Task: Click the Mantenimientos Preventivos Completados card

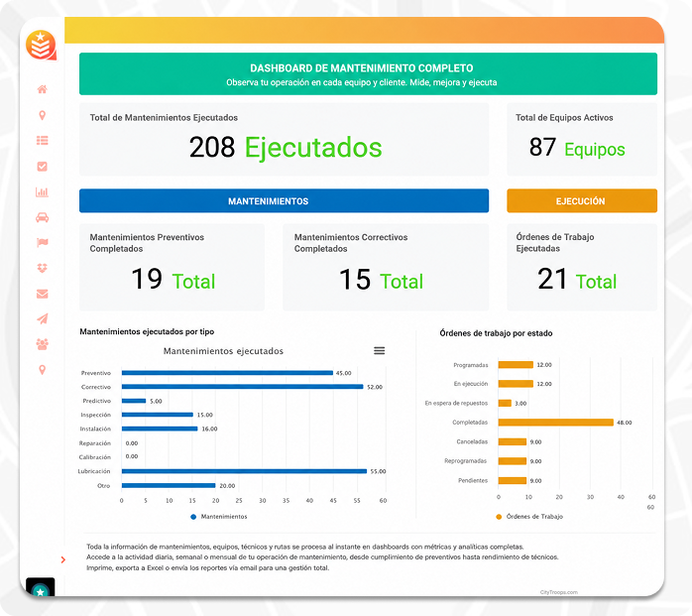Action: coord(172,267)
